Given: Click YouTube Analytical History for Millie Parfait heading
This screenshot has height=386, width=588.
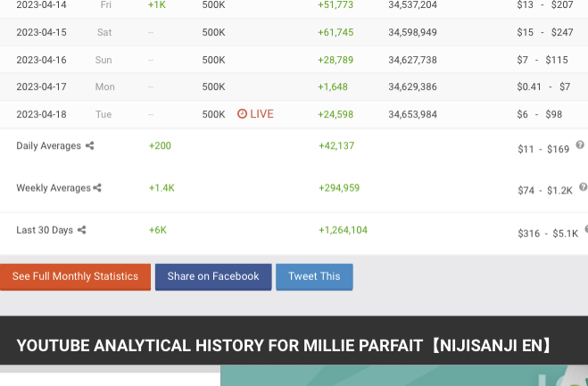Looking at the screenshot, I should tap(285, 346).
